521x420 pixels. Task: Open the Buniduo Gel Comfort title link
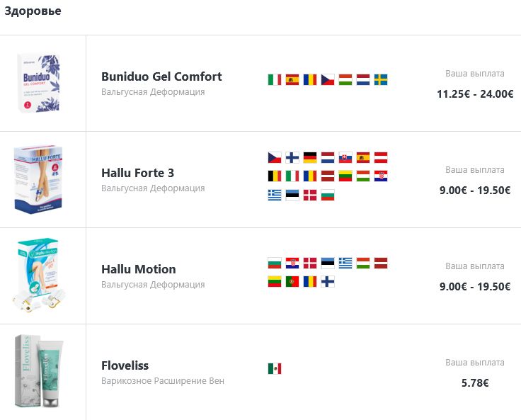[x=161, y=76]
